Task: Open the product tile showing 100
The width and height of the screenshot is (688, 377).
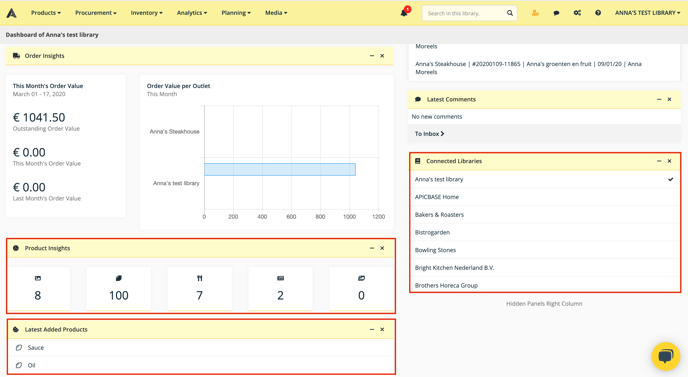Action: click(118, 288)
